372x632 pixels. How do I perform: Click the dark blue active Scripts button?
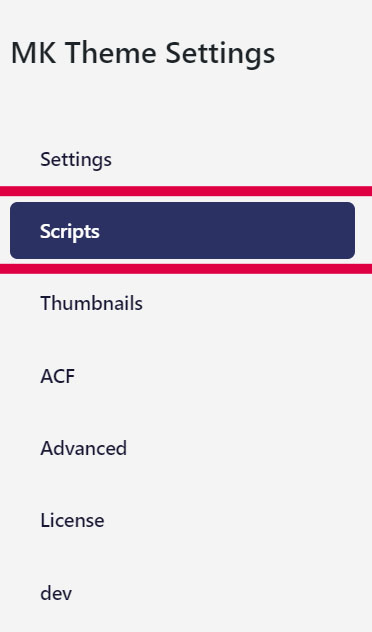tap(182, 231)
